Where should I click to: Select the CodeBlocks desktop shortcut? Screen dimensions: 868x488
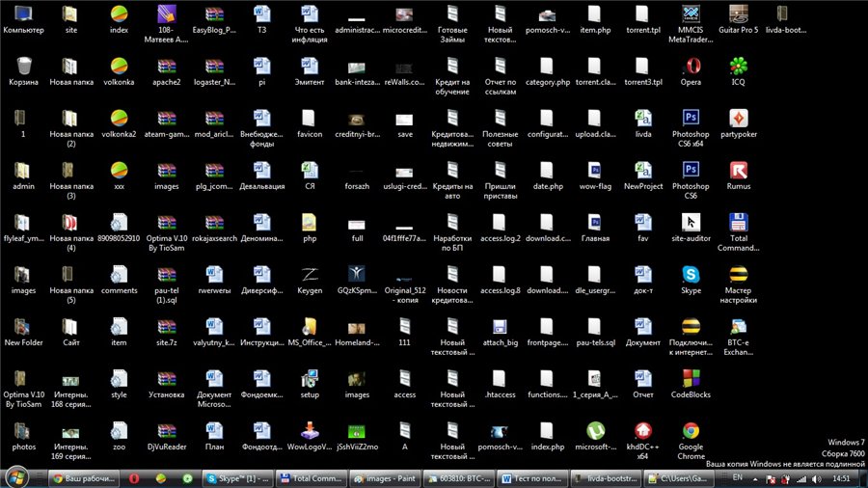click(x=691, y=378)
